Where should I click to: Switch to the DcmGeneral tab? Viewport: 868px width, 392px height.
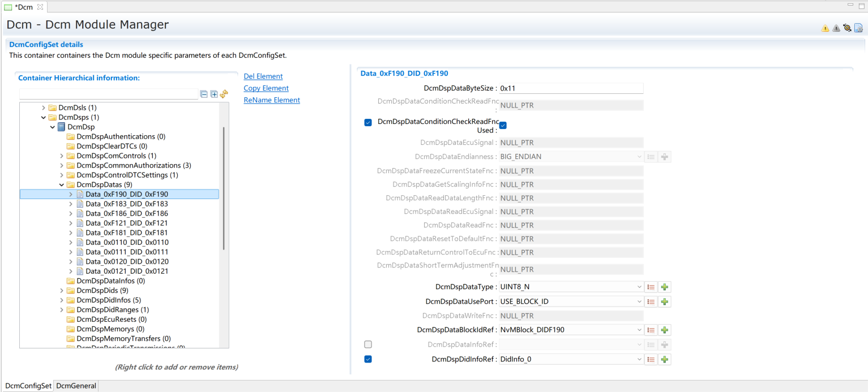tap(76, 386)
